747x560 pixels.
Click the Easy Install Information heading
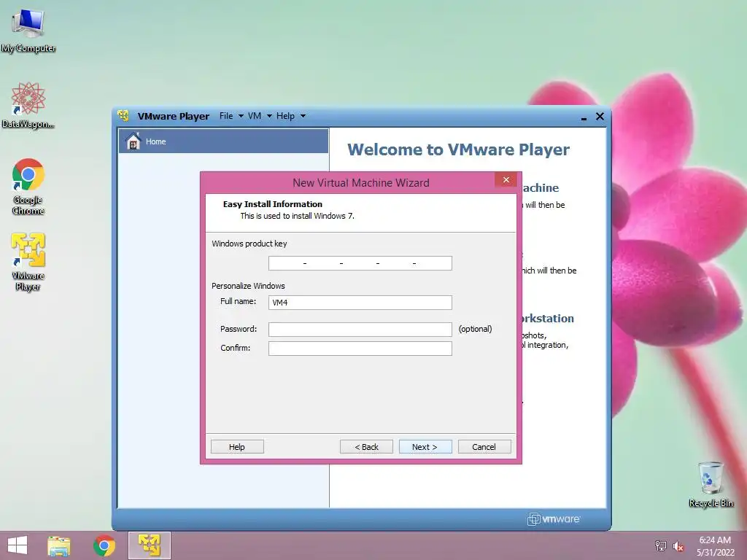coord(273,204)
